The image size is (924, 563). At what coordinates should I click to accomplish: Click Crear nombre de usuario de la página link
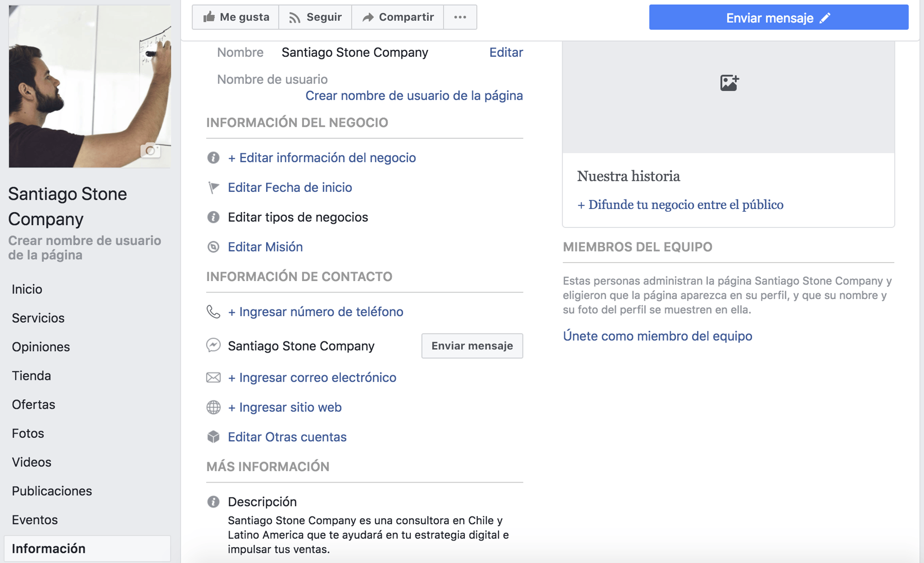pyautogui.click(x=414, y=95)
